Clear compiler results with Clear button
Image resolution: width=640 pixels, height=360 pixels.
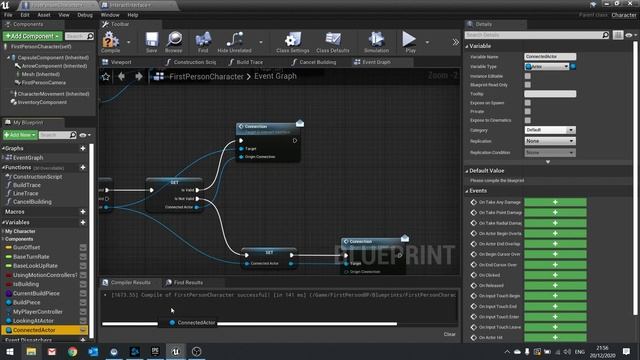click(x=449, y=334)
